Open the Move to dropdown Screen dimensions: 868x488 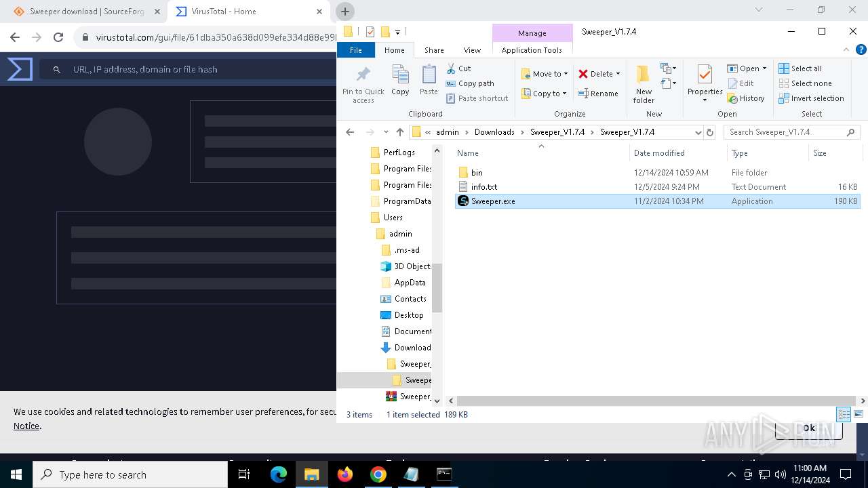pos(545,74)
